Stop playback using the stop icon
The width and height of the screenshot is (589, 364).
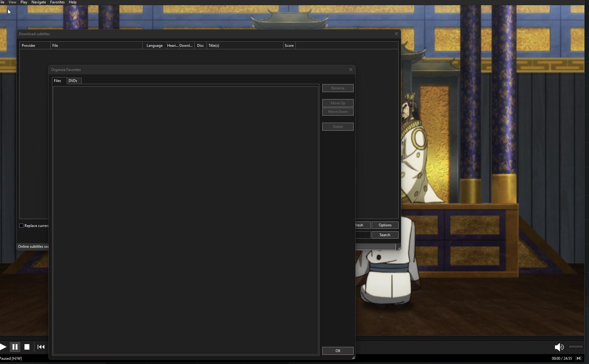27,347
